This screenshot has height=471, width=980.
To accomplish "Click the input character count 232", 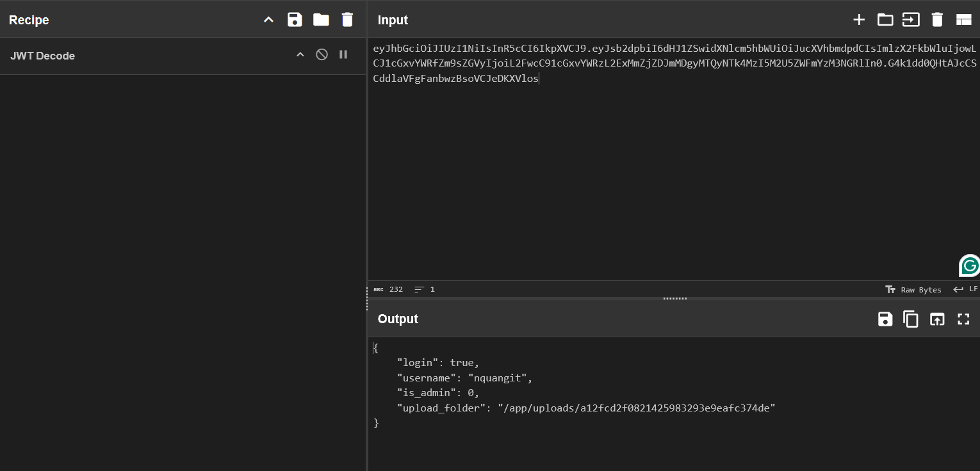I will point(388,289).
